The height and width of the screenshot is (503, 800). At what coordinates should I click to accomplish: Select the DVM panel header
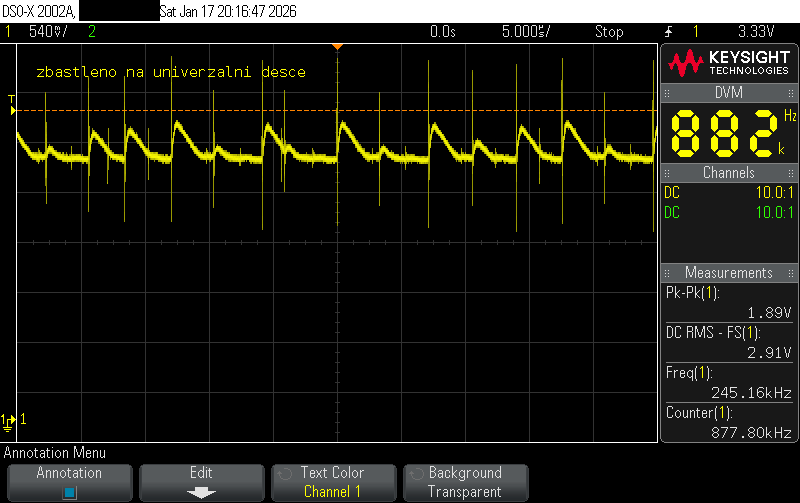point(727,93)
